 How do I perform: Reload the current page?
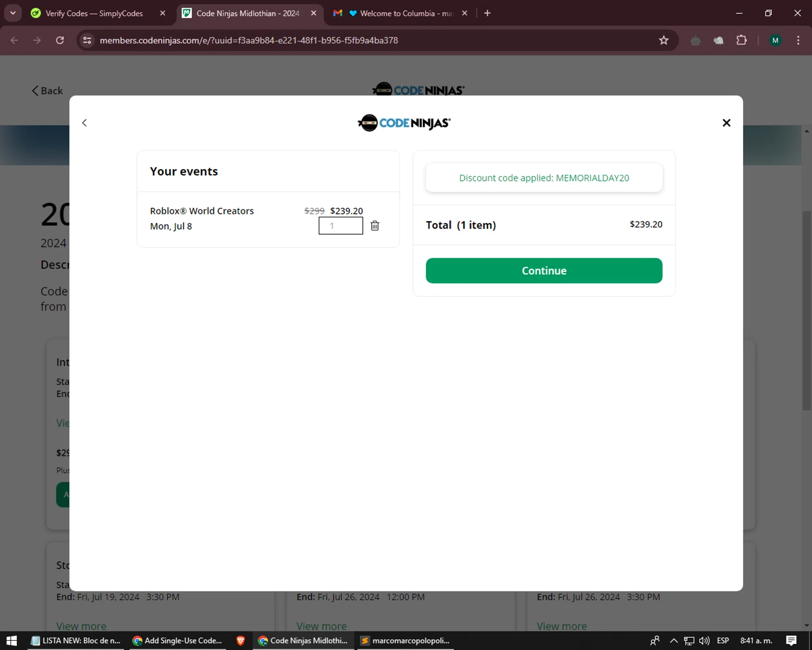click(60, 40)
